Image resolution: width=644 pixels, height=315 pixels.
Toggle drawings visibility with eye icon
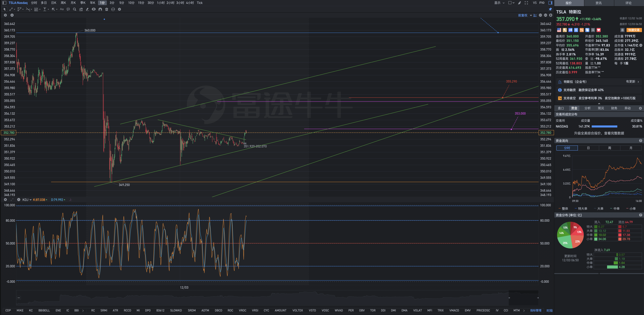pyautogui.click(x=94, y=9)
